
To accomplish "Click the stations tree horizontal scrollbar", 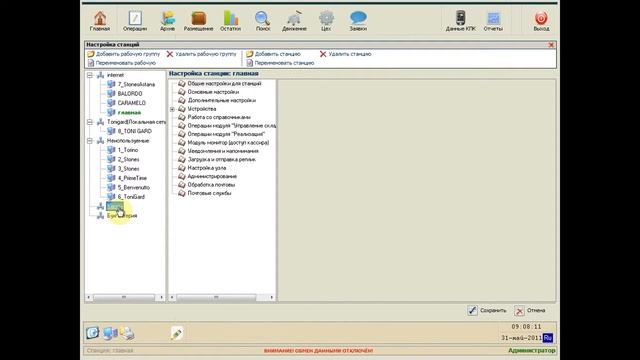I will pos(124,298).
